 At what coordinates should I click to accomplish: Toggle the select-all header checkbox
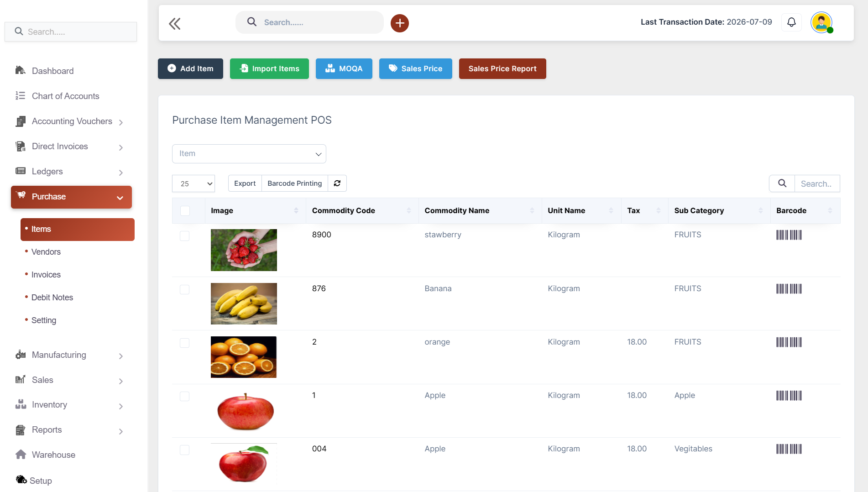(x=185, y=211)
